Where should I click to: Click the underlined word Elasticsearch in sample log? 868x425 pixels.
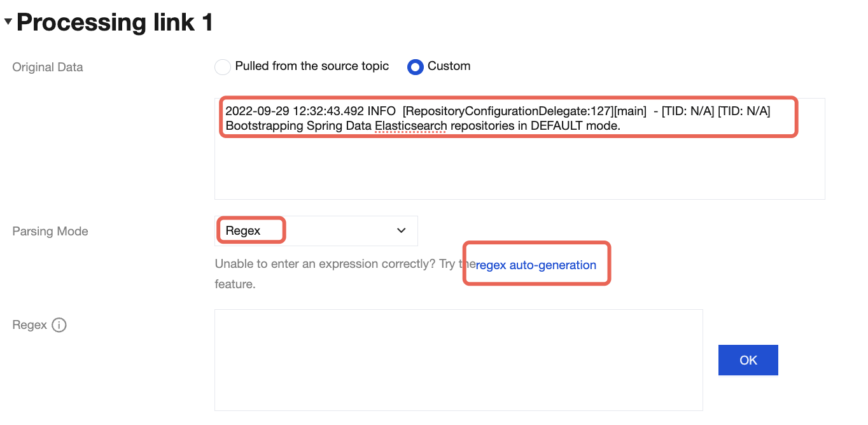point(410,126)
